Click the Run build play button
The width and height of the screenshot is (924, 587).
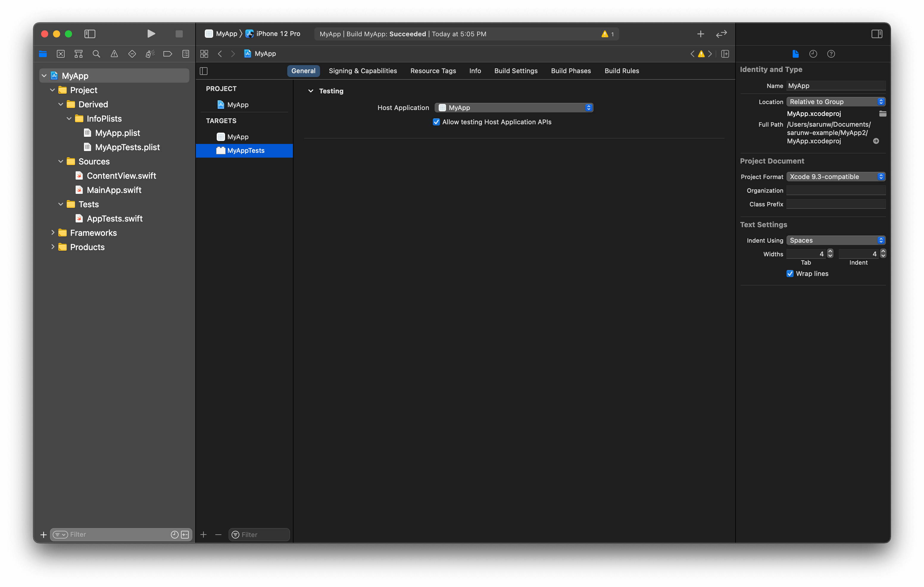point(151,34)
